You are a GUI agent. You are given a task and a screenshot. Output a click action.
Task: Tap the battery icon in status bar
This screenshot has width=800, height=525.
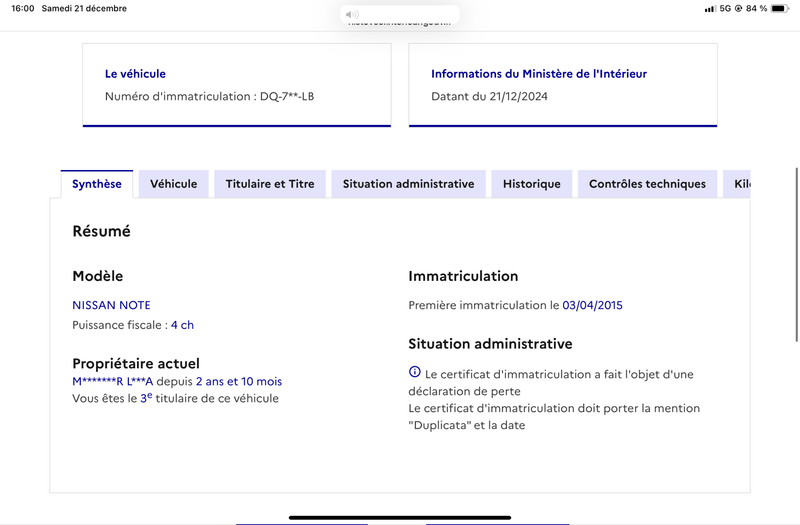point(780,8)
